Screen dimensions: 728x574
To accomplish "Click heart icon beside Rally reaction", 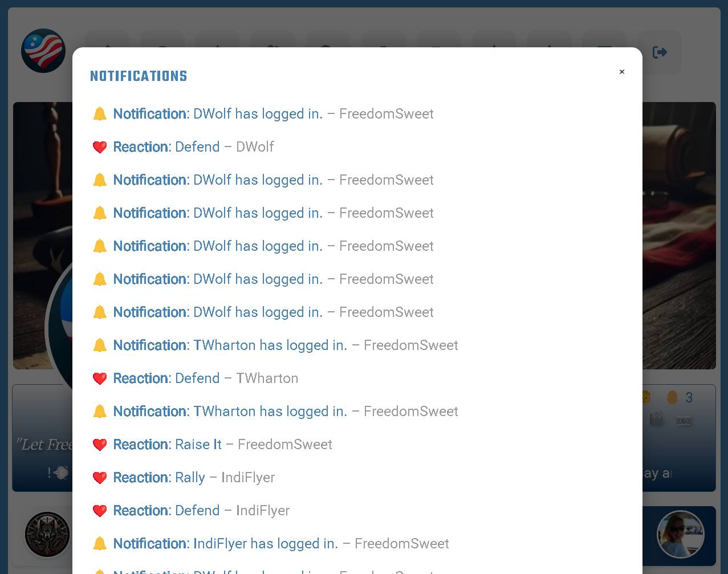I will coord(100,478).
